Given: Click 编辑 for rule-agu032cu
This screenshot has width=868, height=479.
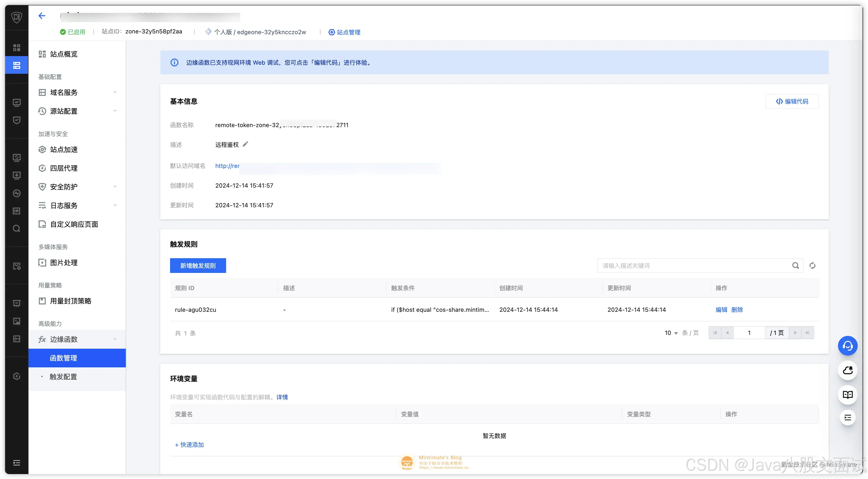Looking at the screenshot, I should coord(721,310).
